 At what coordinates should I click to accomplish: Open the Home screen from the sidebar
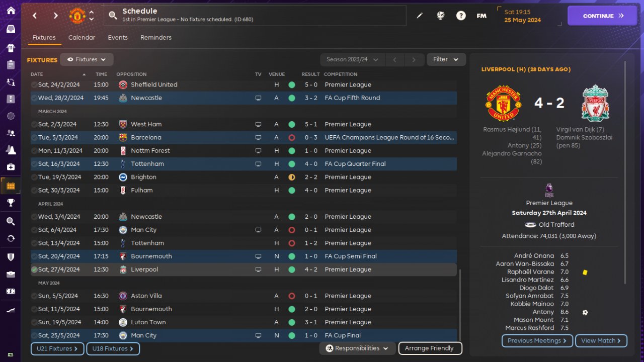click(11, 11)
